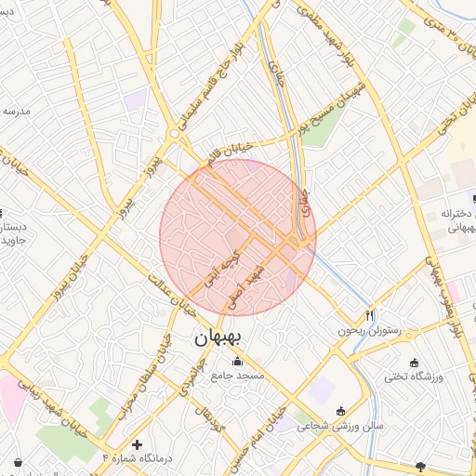
Task: Select the مسجد جامع place label
Action: (x=238, y=376)
